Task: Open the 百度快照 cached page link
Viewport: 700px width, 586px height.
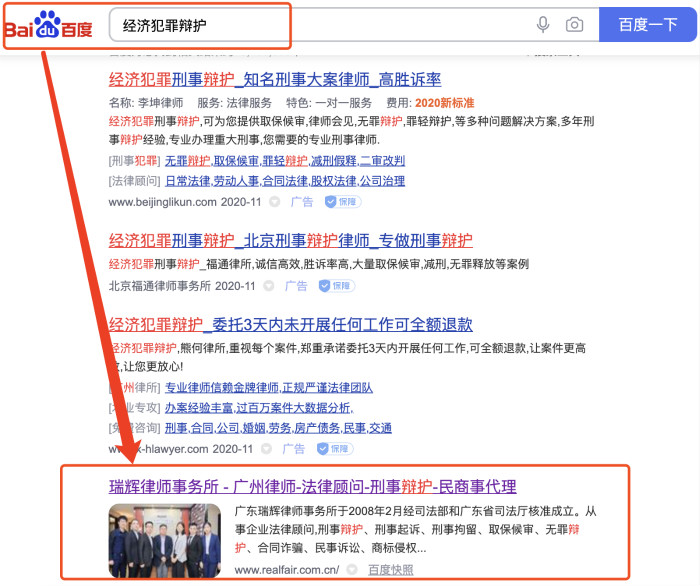Action: (391, 570)
